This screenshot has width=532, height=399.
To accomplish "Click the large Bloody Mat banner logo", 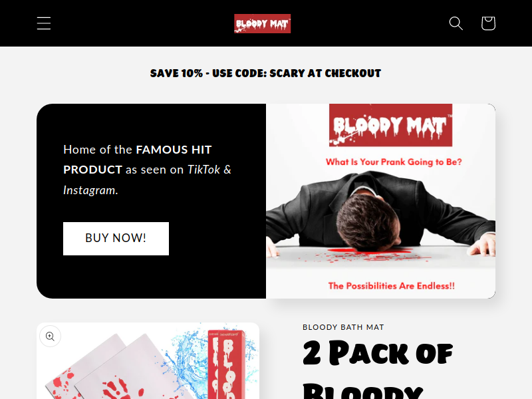I will tap(390, 125).
